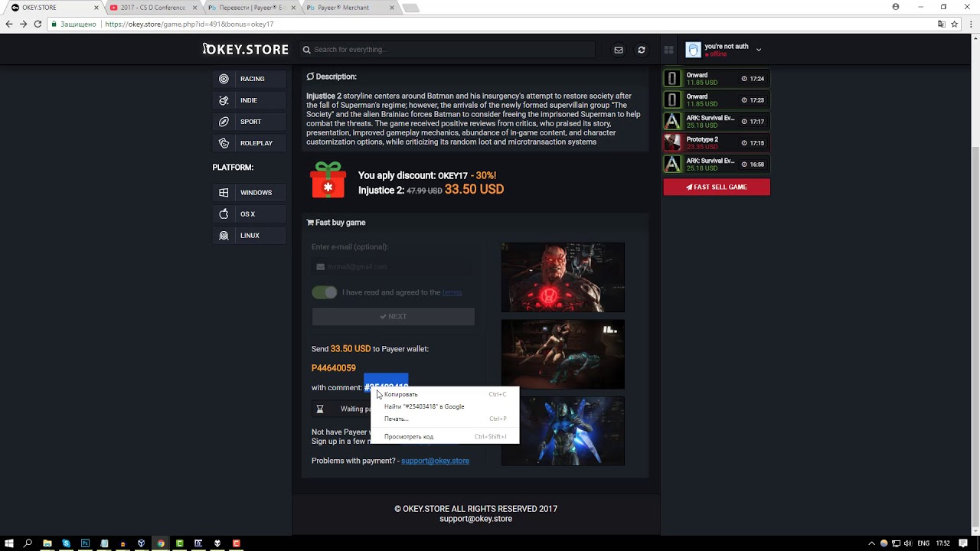Image resolution: width=980 pixels, height=551 pixels.
Task: Open the taskbar Photoshop icon
Action: coord(85,543)
